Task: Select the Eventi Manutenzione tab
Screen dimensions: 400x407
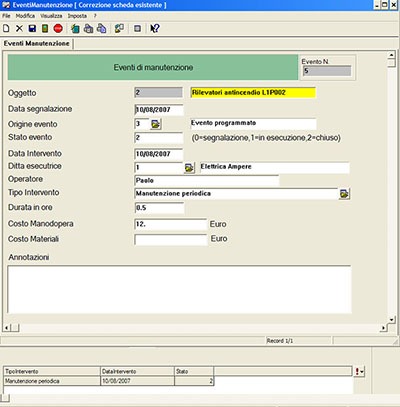Action: [x=37, y=43]
